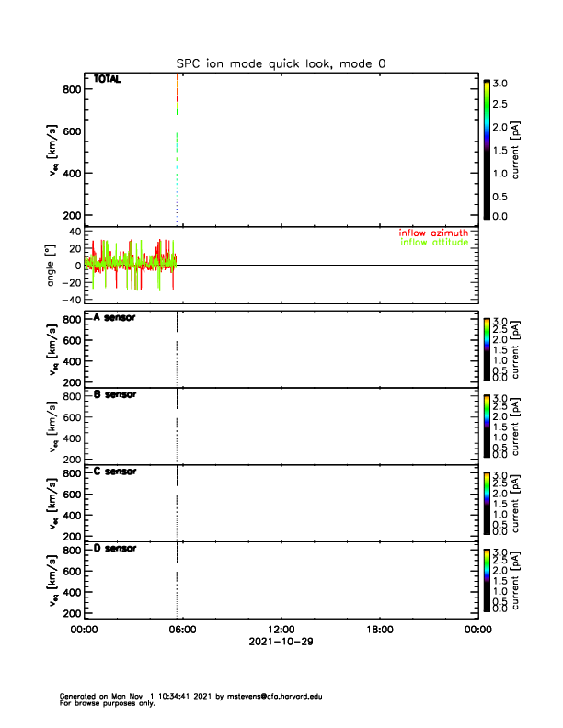Click the 'C sensor' panel label

tap(115, 472)
